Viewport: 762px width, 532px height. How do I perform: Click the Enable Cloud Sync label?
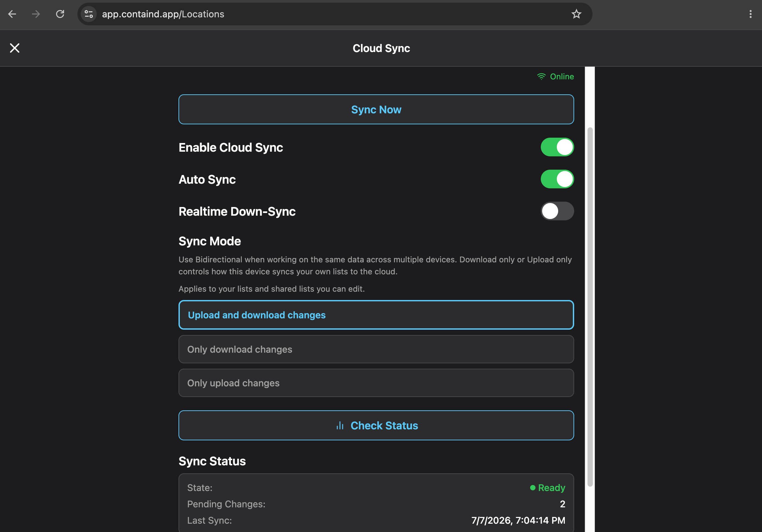point(231,147)
